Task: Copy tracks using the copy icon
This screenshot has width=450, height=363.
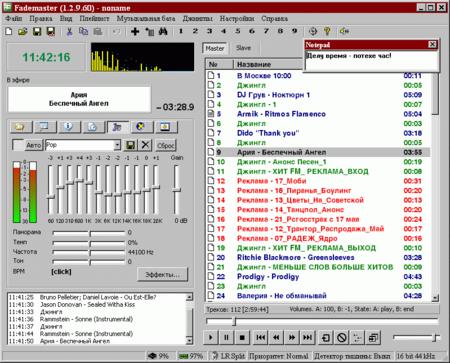Action: coord(83,32)
